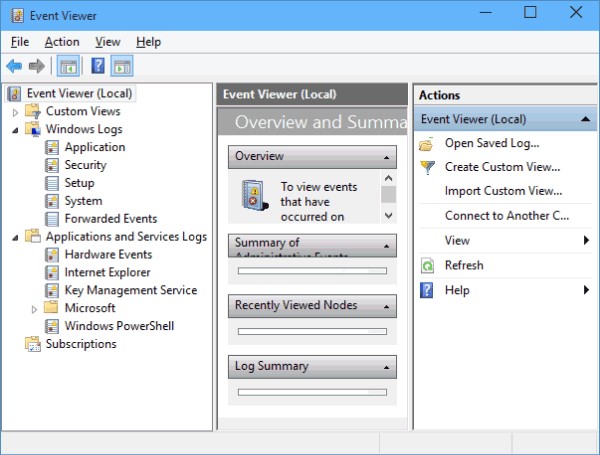Collapse the Log Summary section
The width and height of the screenshot is (600, 455).
tap(387, 367)
